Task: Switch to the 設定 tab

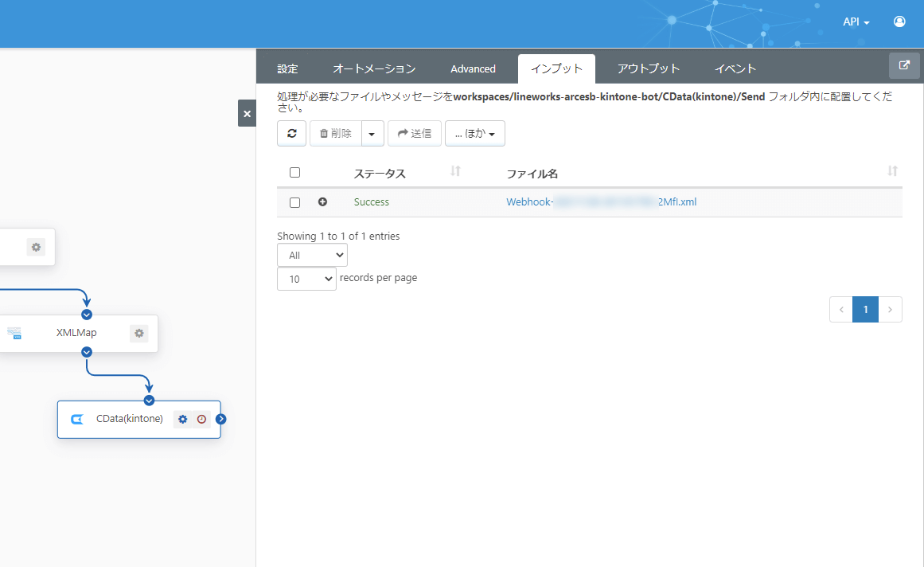Action: coord(287,69)
